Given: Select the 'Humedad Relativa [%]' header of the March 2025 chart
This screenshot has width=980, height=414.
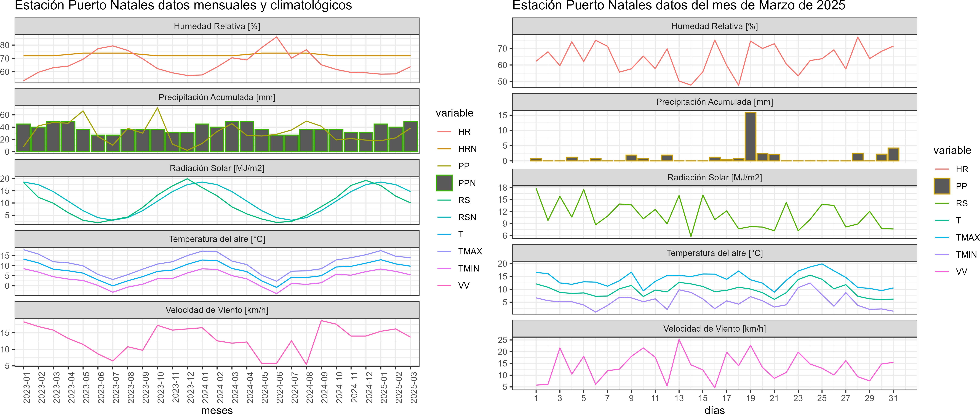Looking at the screenshot, I should 714,26.
